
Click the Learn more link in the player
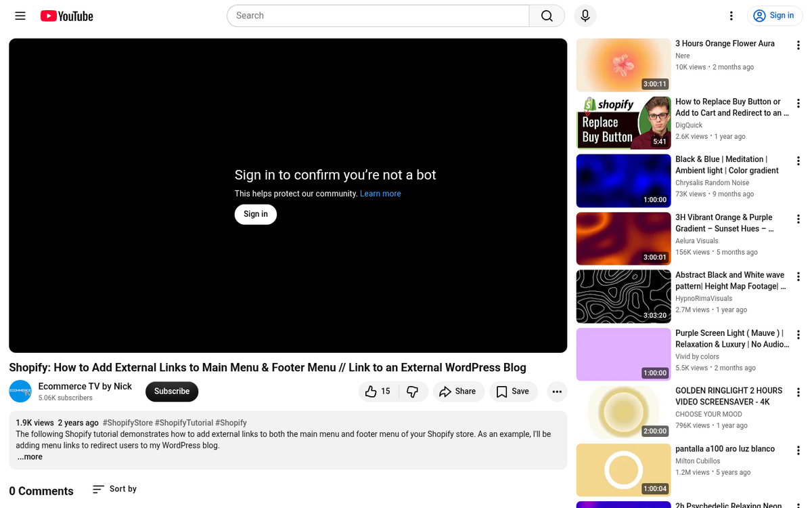point(380,193)
